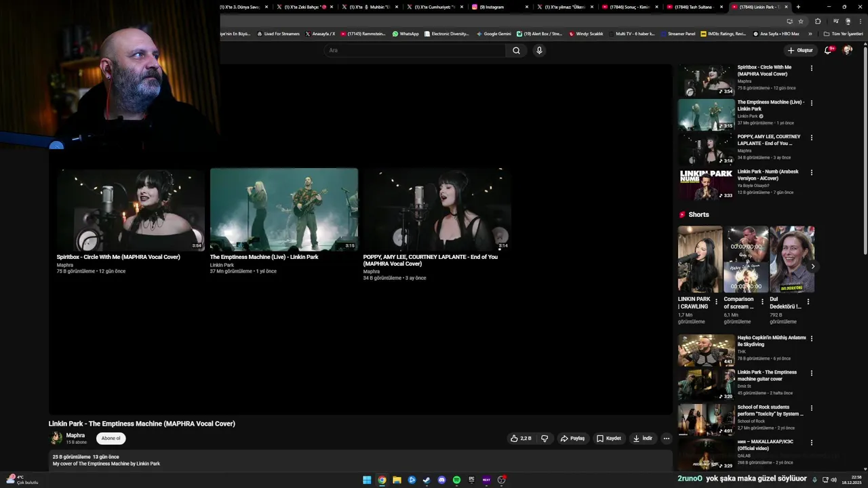The height and width of the screenshot is (488, 868).
Task: Open Spotify from the taskbar
Action: click(x=456, y=480)
